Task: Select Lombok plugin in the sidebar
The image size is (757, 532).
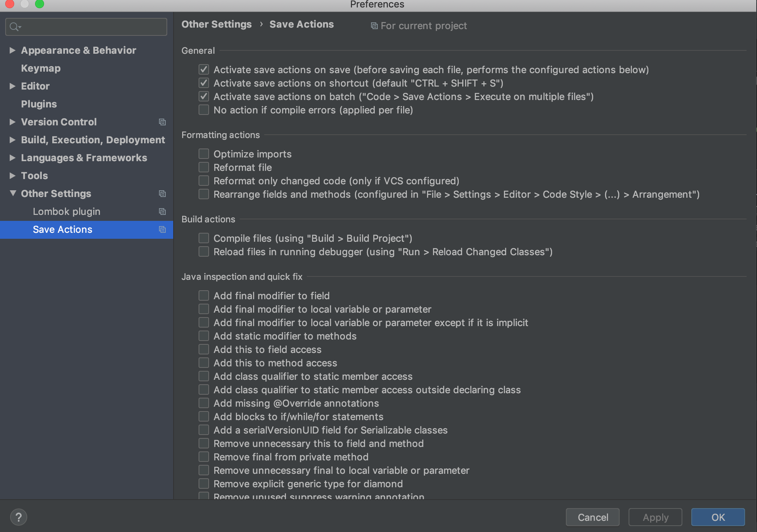Action: [x=66, y=212]
